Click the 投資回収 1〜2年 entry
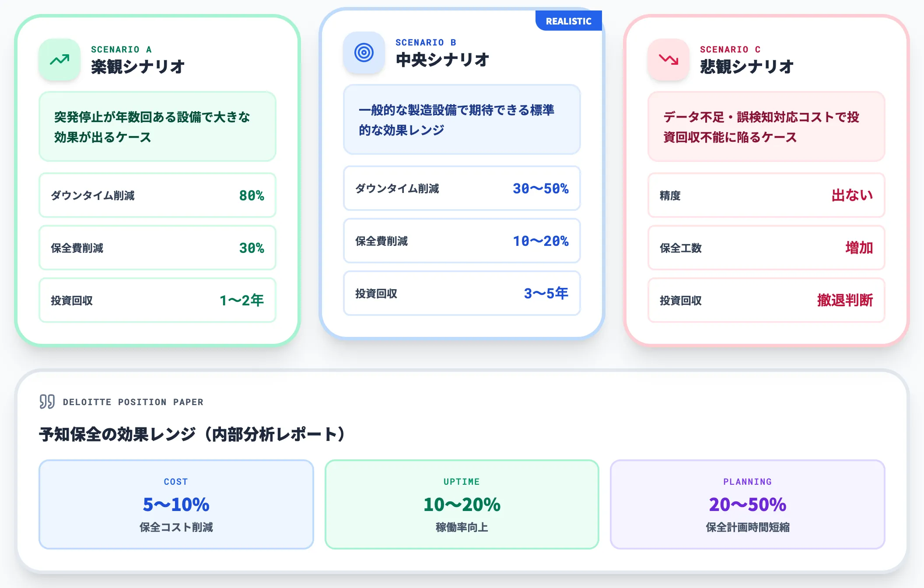The image size is (924, 588). (x=157, y=301)
